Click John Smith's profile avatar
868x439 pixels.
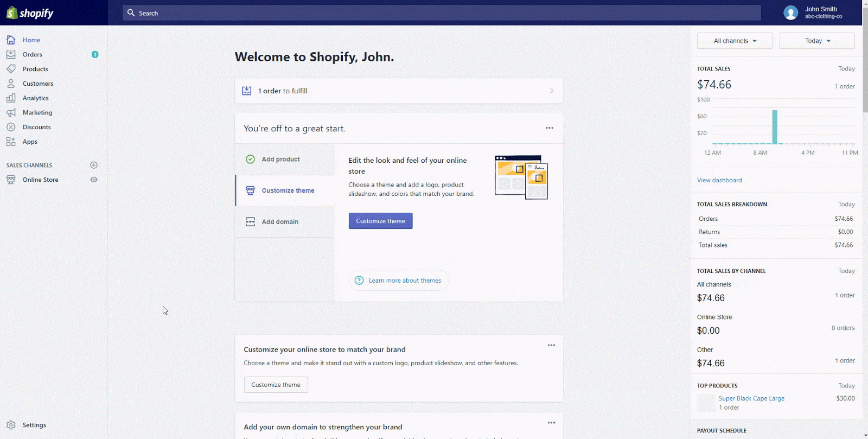pos(791,12)
